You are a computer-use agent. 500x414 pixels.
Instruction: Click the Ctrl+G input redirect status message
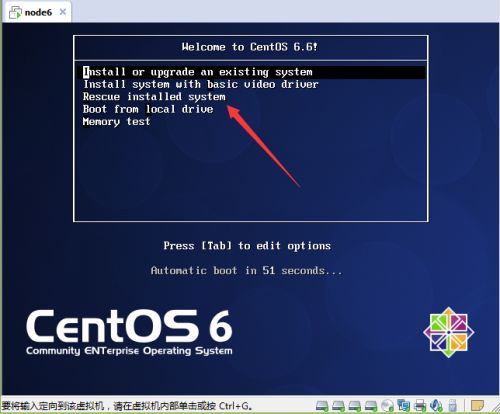(127, 406)
